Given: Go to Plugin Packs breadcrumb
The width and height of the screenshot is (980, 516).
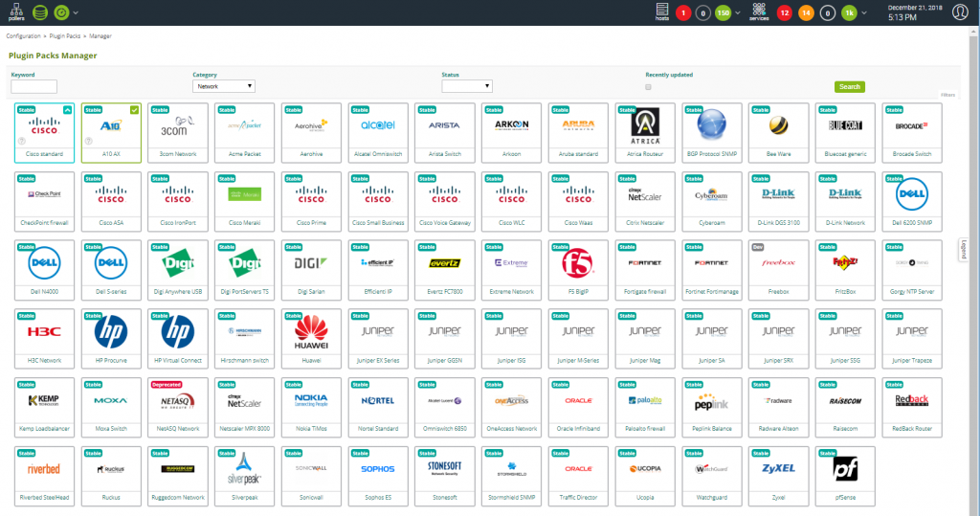Looking at the screenshot, I should 72,35.
